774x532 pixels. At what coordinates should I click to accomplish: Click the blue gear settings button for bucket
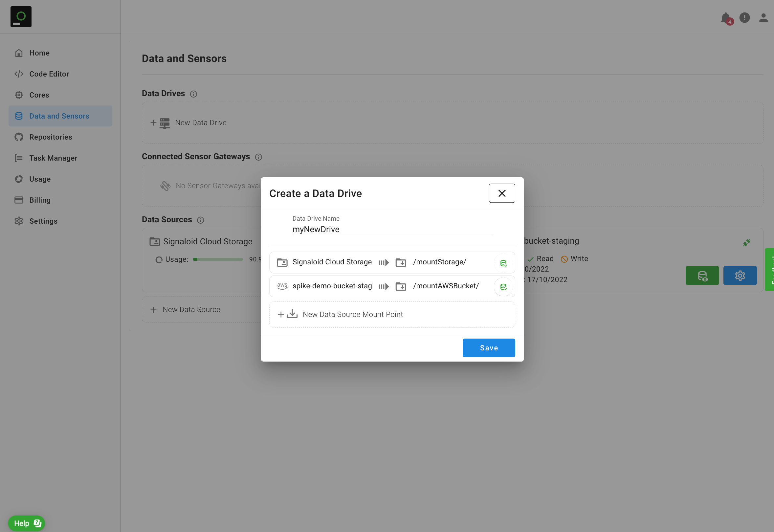(740, 276)
